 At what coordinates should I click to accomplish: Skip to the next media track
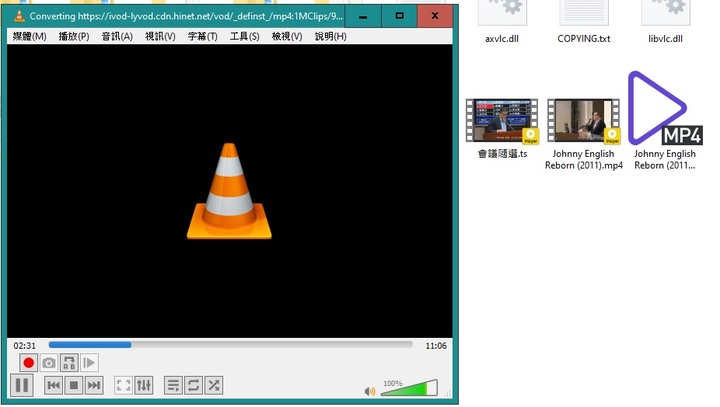pos(94,385)
